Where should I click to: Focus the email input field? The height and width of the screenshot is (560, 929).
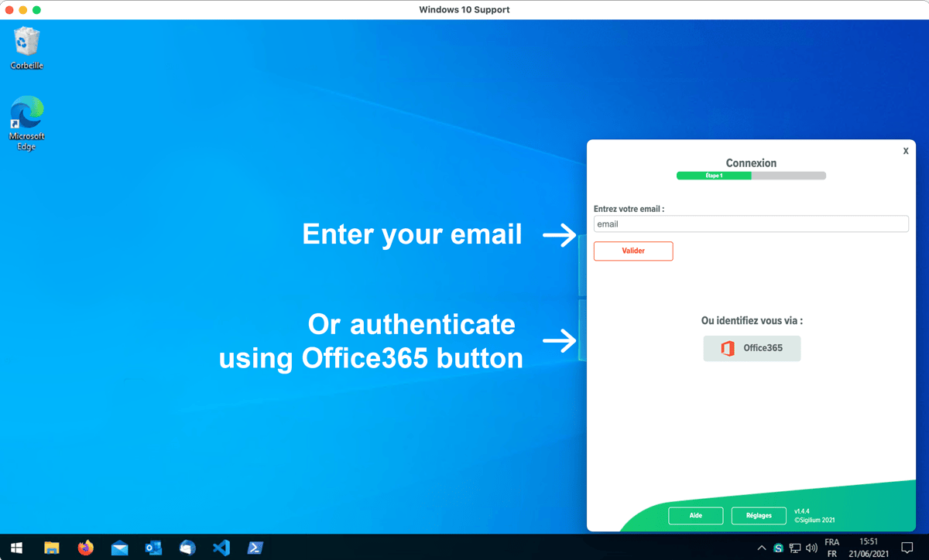pos(750,224)
